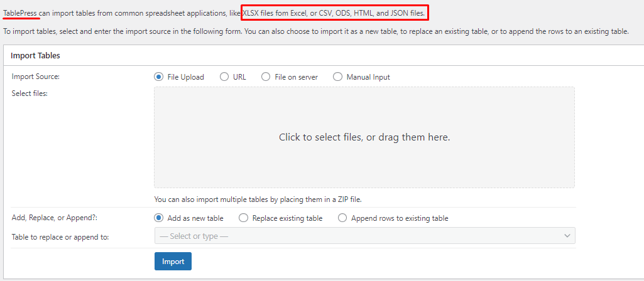Click the file drop zone to select files
Image resolution: width=644 pixels, height=281 pixels.
[364, 137]
